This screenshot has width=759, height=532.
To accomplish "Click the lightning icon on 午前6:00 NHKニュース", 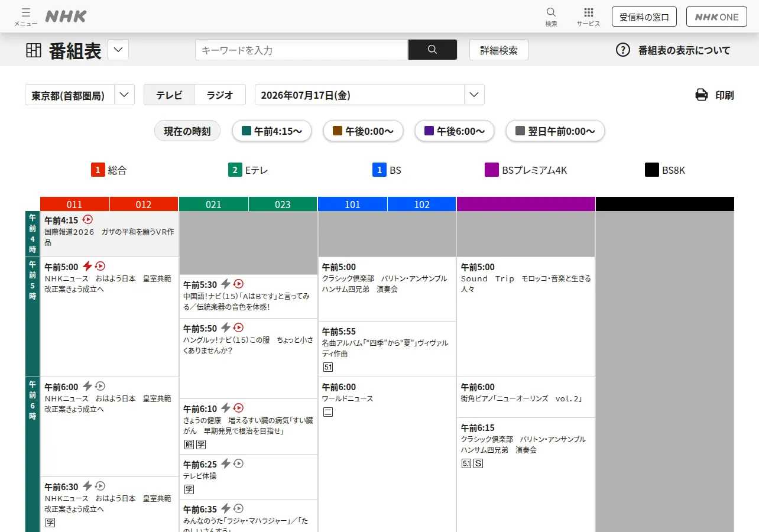I will pyautogui.click(x=87, y=386).
